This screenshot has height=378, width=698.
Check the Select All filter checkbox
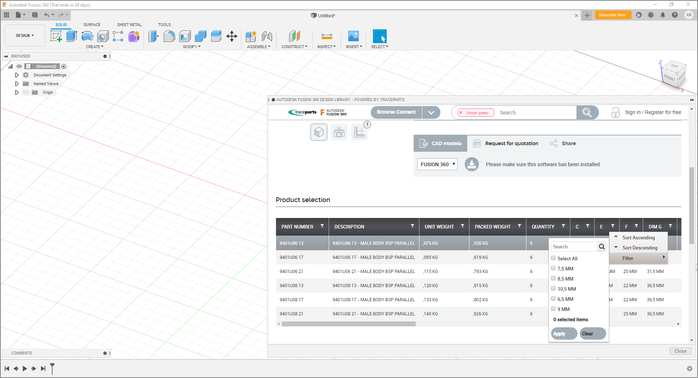553,258
